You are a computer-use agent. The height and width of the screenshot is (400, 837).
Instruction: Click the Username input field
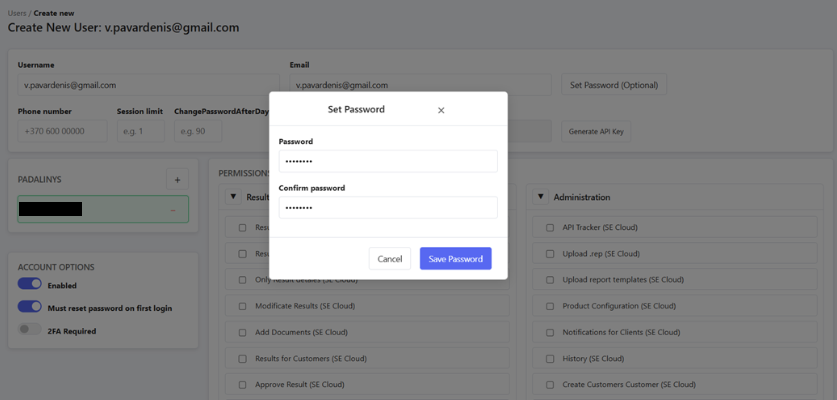coord(148,85)
